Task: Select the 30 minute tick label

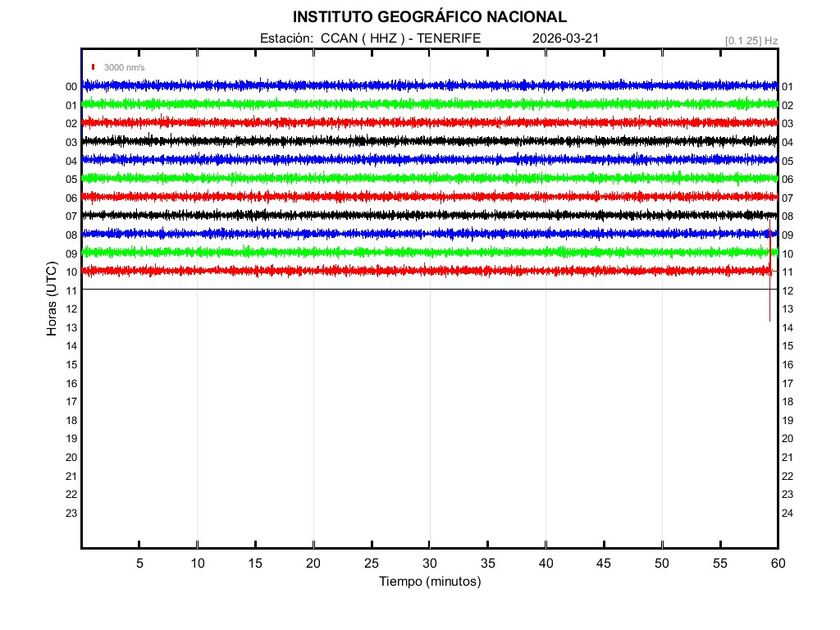Action: (x=429, y=564)
